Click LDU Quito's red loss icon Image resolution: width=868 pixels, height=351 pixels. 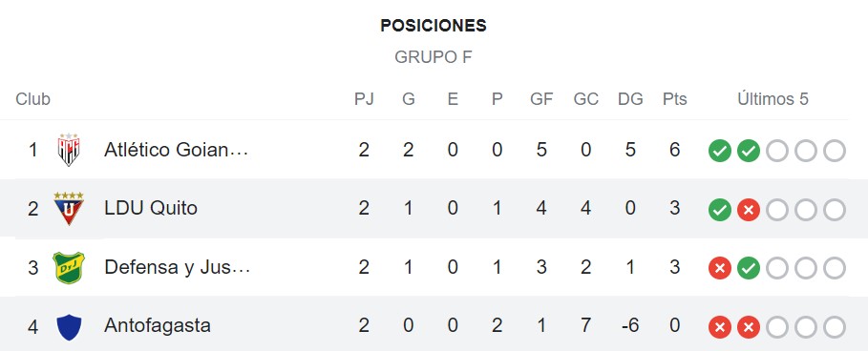point(749,210)
